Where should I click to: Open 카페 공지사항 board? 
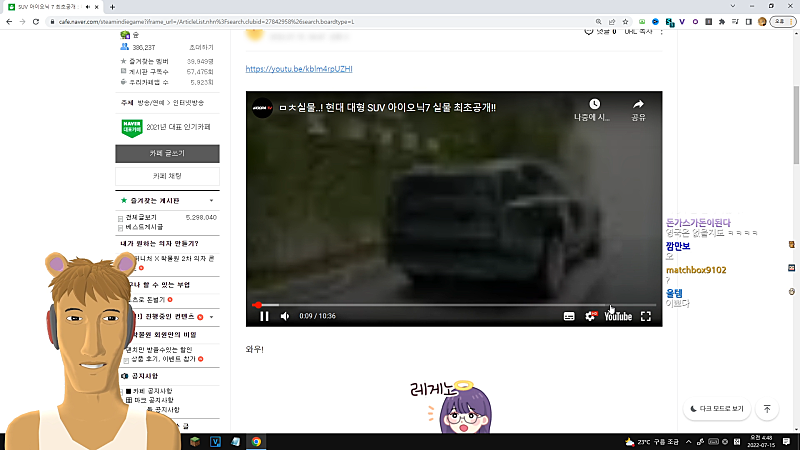153,391
